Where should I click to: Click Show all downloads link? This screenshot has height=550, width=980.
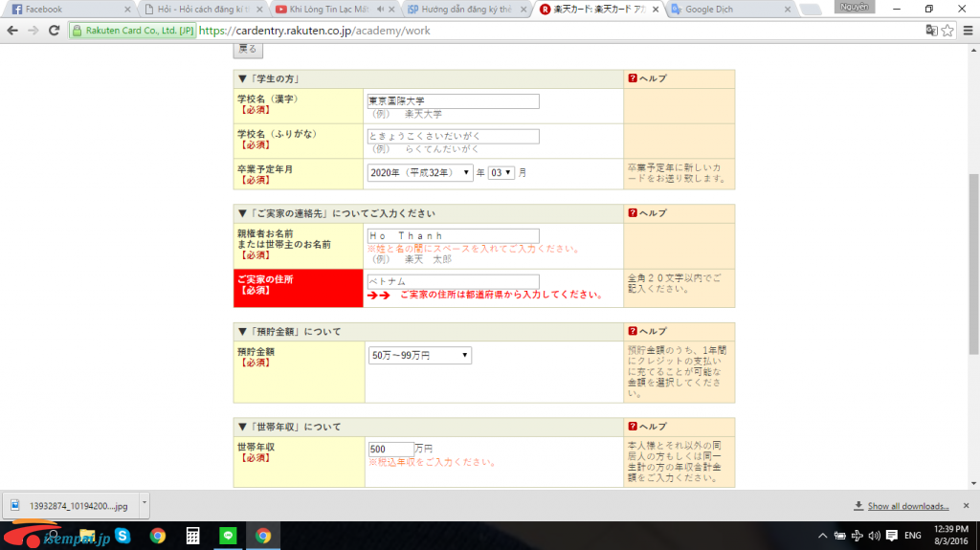tap(907, 506)
